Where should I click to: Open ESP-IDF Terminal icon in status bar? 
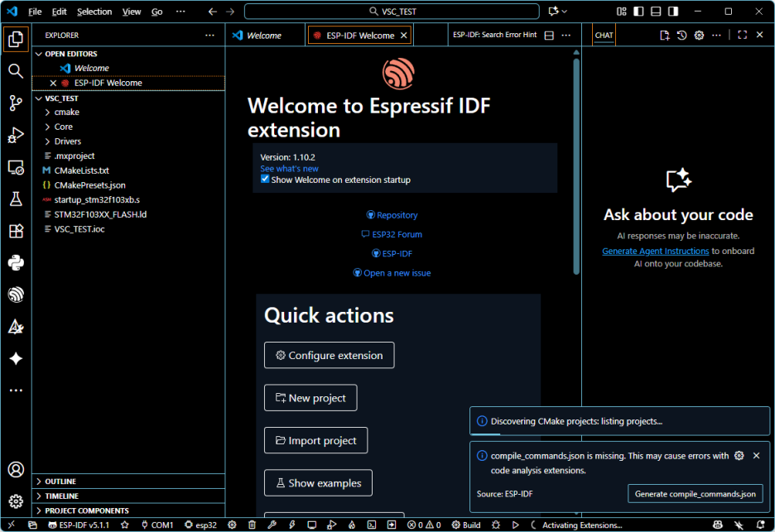pos(372,525)
